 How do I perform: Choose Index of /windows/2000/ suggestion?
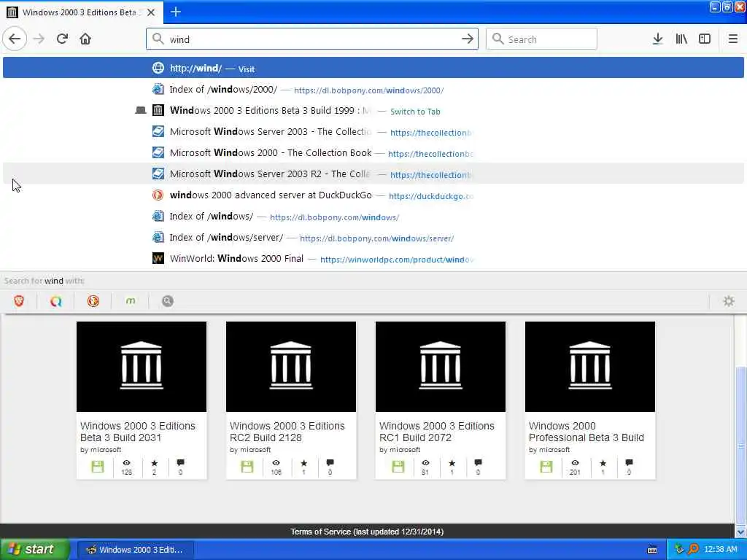click(x=373, y=90)
